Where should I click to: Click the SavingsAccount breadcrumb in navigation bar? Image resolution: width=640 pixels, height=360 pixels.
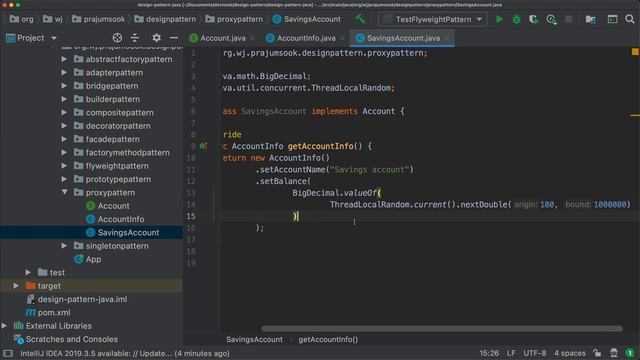(x=307, y=19)
